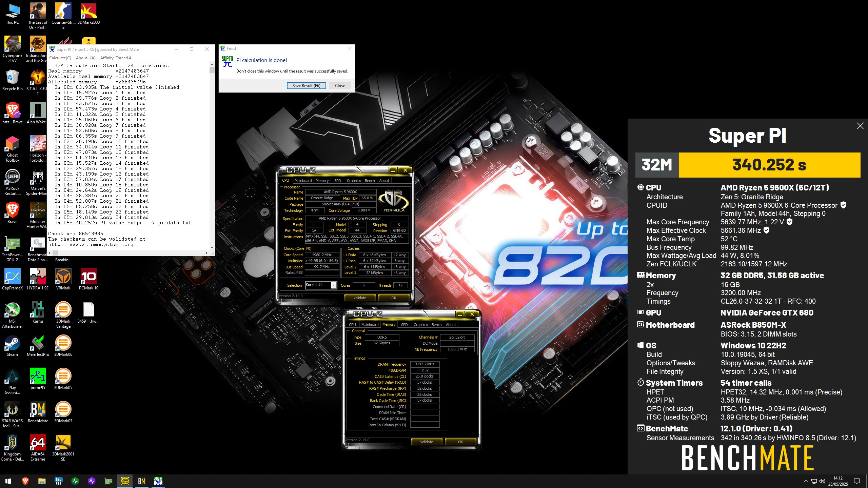This screenshot has width=868, height=488.
Task: Launch MemTestPro from the desktop
Action: pos(38,346)
